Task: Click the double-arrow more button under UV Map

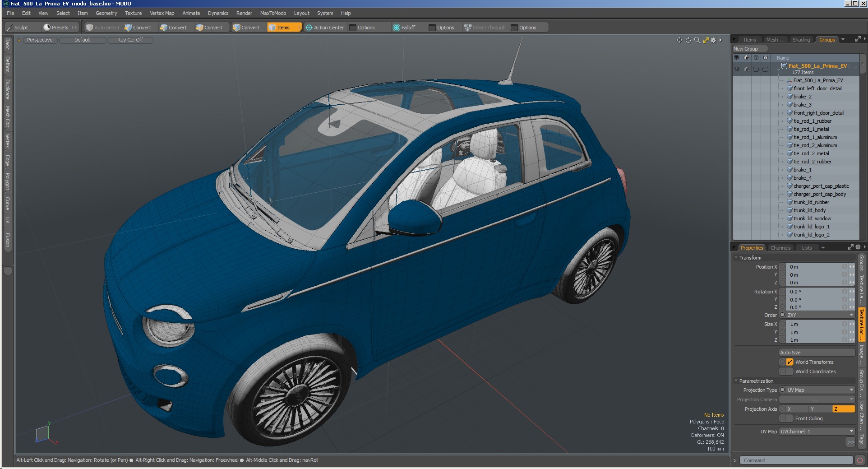Action: (850, 442)
